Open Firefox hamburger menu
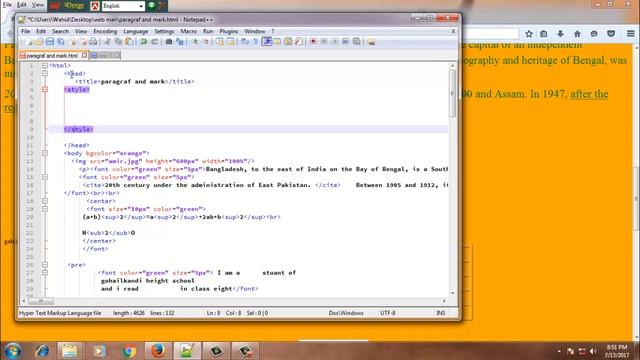This screenshot has width=640, height=360. 630,34
